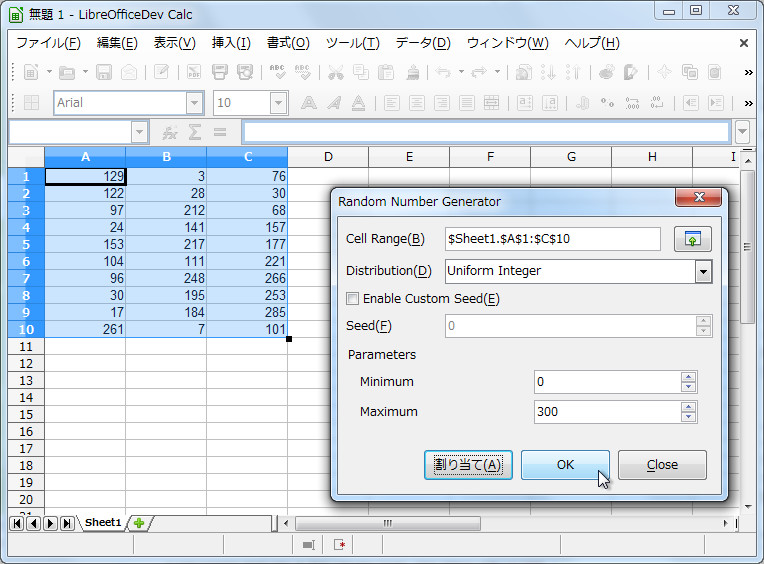This screenshot has width=764, height=564.
Task: Click the Edit File pencil icon
Action: point(161,72)
